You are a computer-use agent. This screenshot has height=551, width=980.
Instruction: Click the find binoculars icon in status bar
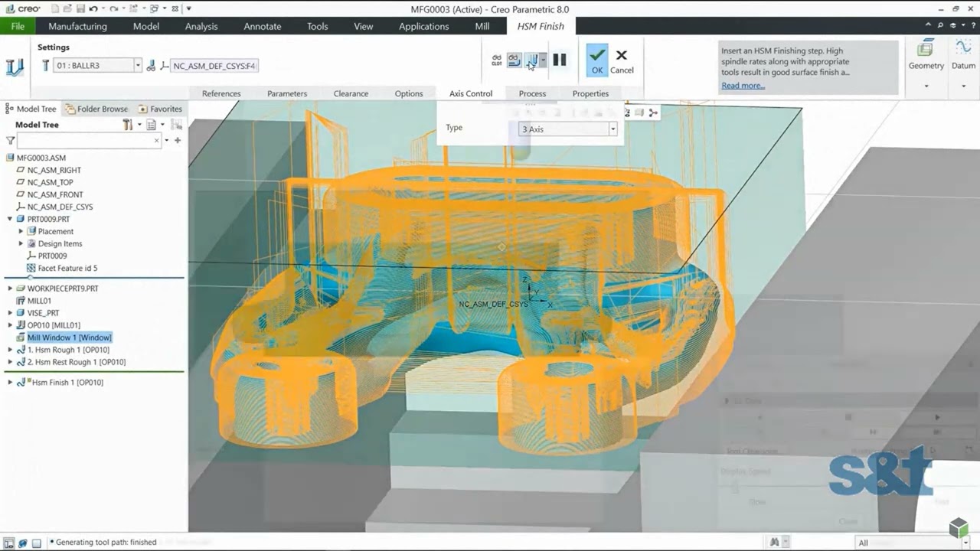tap(775, 543)
